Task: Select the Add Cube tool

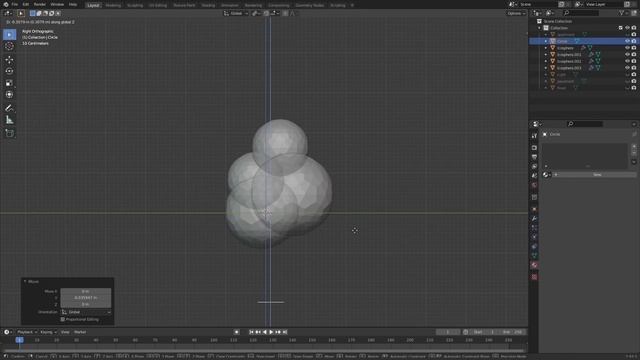Action: coord(9,133)
